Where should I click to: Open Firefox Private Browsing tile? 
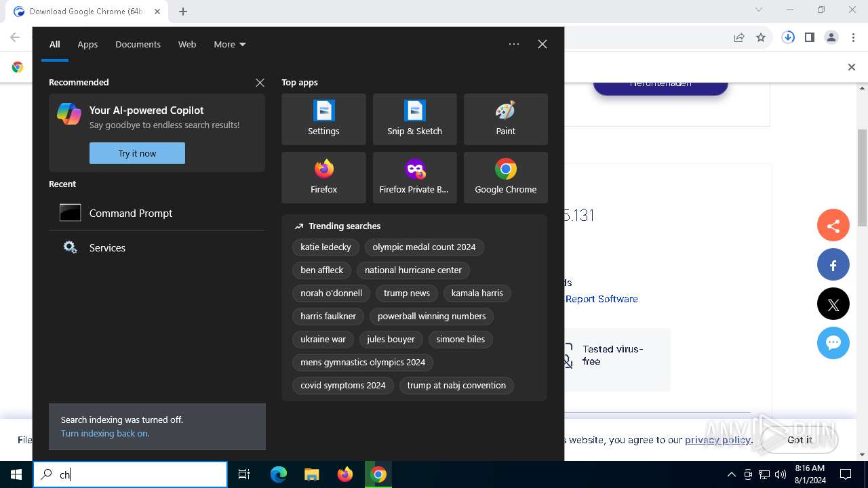coord(414,178)
